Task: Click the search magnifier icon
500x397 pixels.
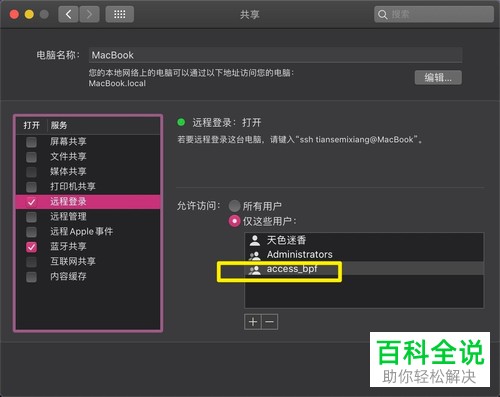Action: (x=382, y=15)
